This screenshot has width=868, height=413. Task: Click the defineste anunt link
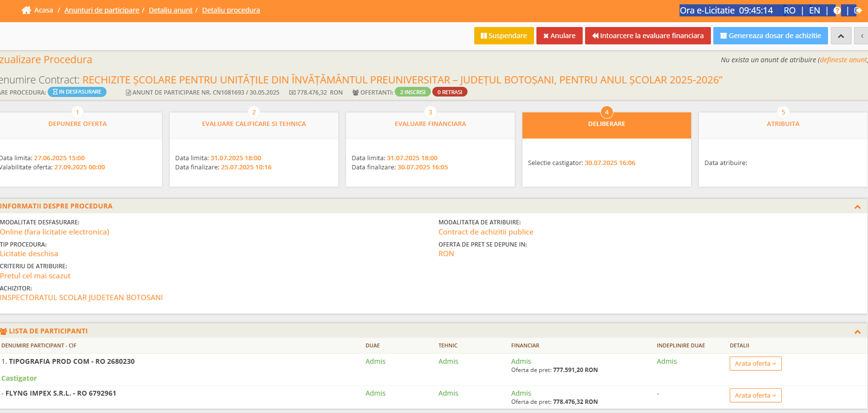point(843,60)
